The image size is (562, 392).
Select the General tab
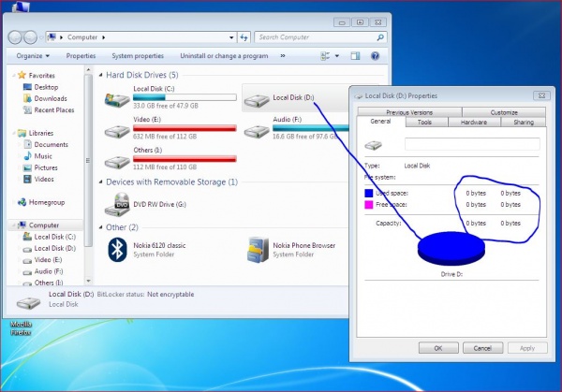[380, 122]
